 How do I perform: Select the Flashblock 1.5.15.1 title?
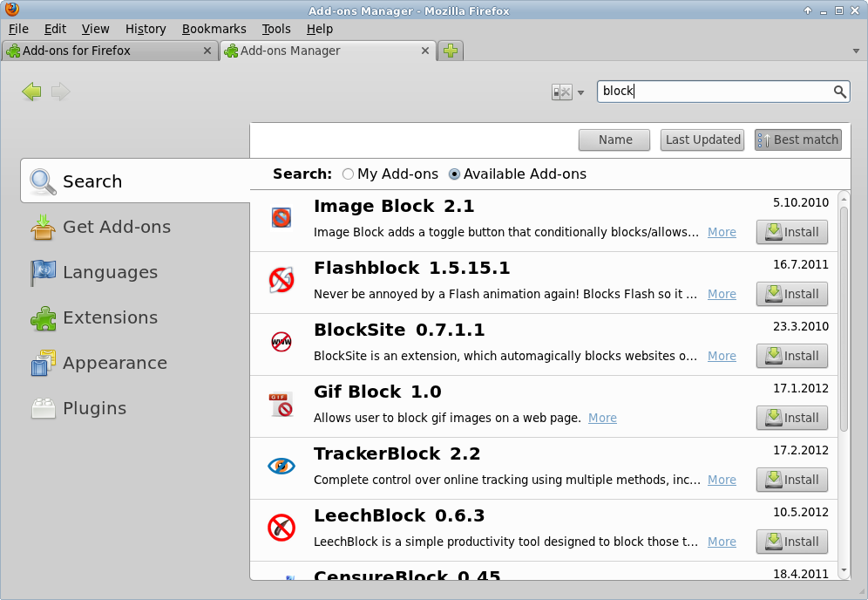pyautogui.click(x=411, y=268)
